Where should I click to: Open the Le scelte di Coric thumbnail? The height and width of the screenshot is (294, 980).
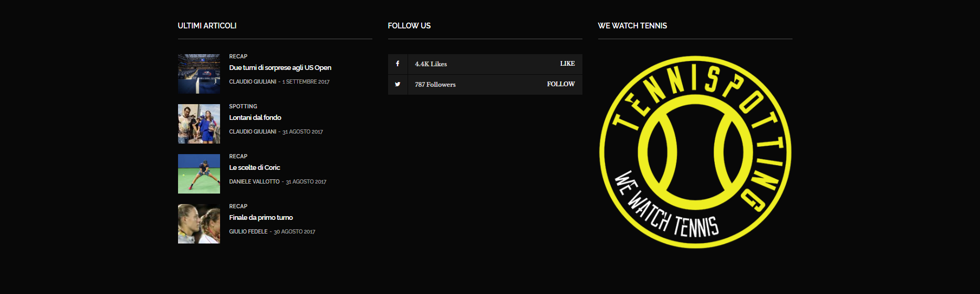coord(199,174)
